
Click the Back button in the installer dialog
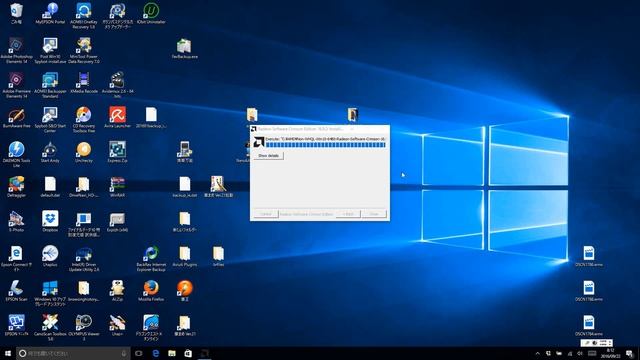348,214
